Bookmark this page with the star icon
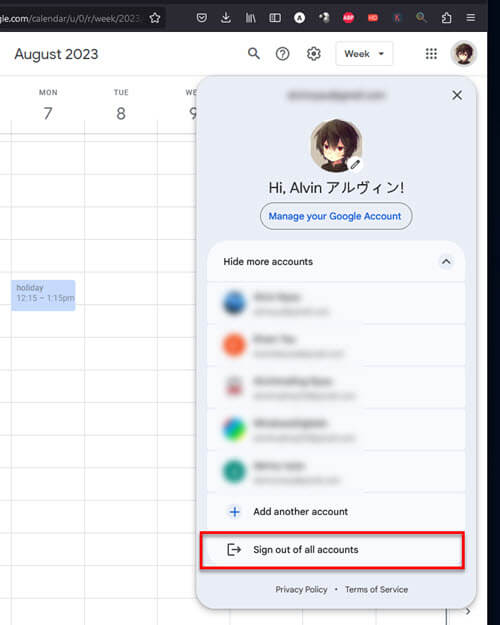 (x=155, y=18)
